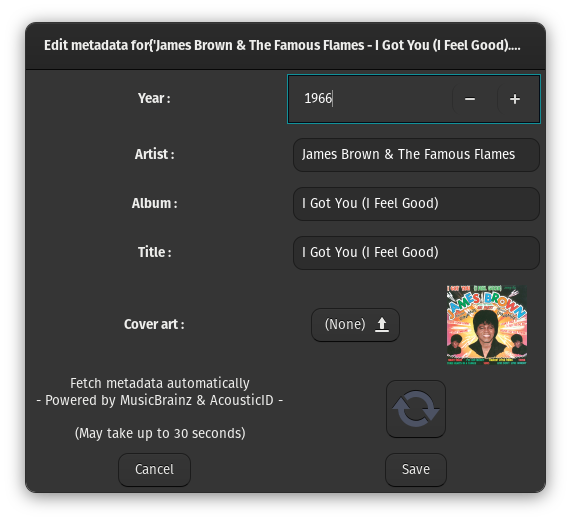Click the 'Artist :' label

click(154, 154)
